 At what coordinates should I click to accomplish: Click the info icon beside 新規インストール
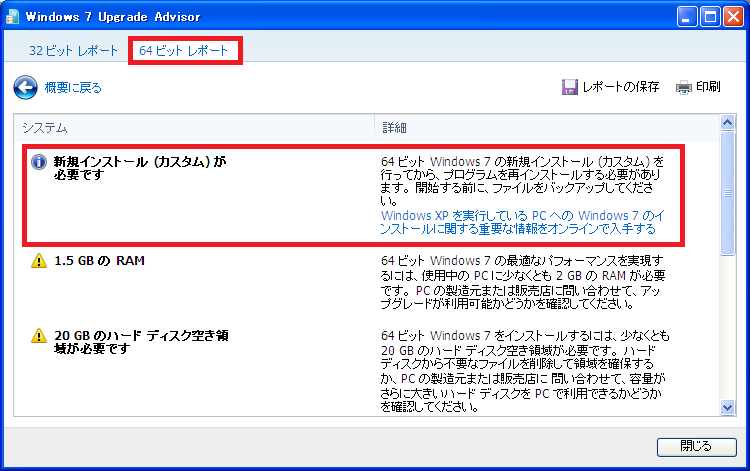(39, 162)
